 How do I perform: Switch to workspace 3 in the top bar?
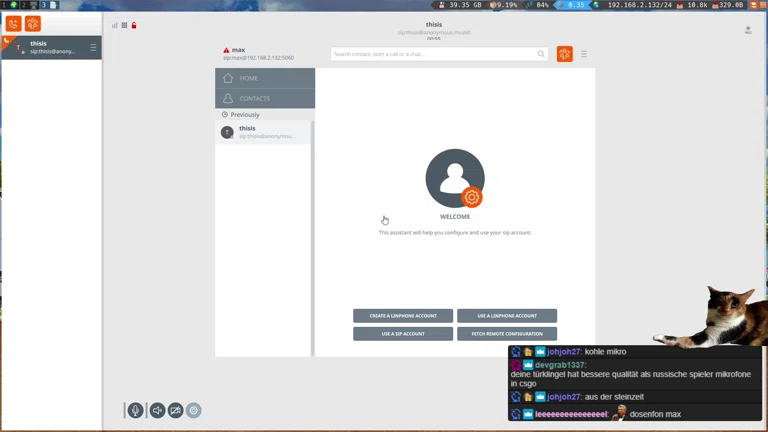tap(49, 5)
